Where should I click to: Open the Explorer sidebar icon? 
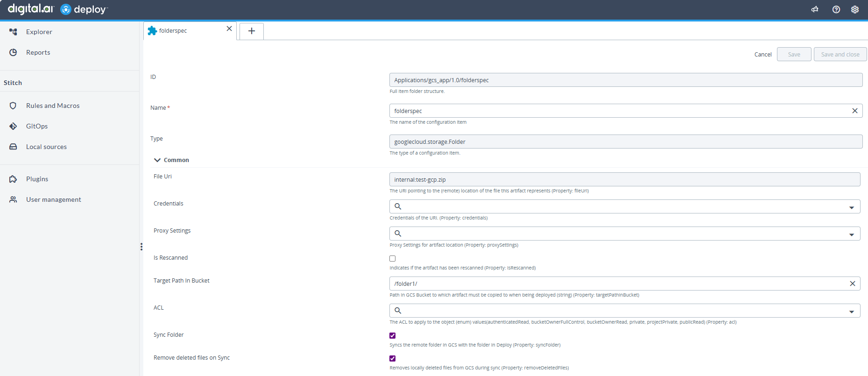click(13, 32)
